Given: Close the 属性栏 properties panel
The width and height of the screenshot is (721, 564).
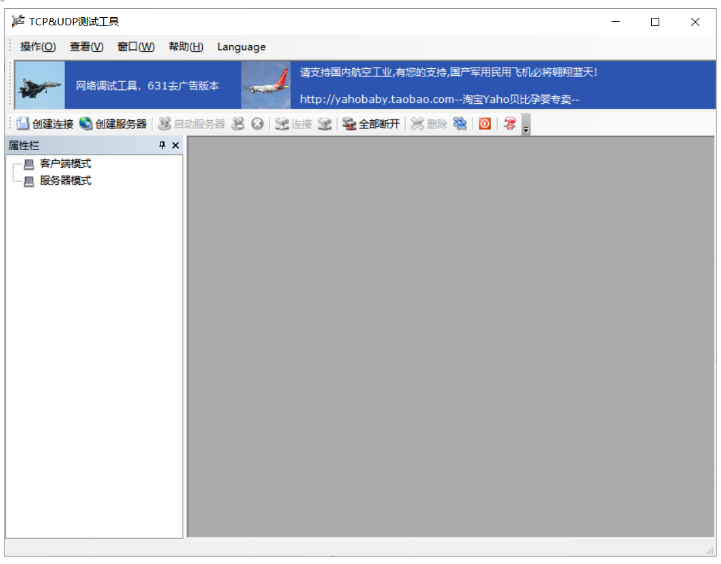Looking at the screenshot, I should (176, 146).
